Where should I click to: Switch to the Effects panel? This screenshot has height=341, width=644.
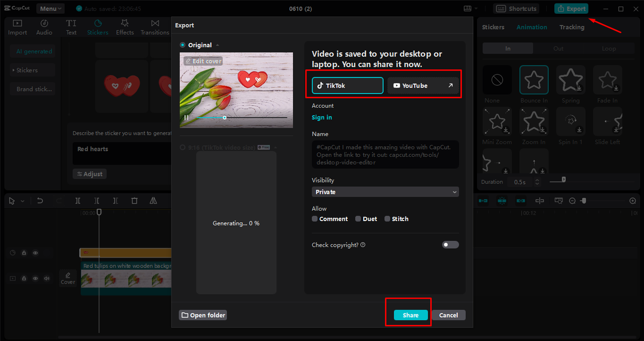click(x=125, y=27)
